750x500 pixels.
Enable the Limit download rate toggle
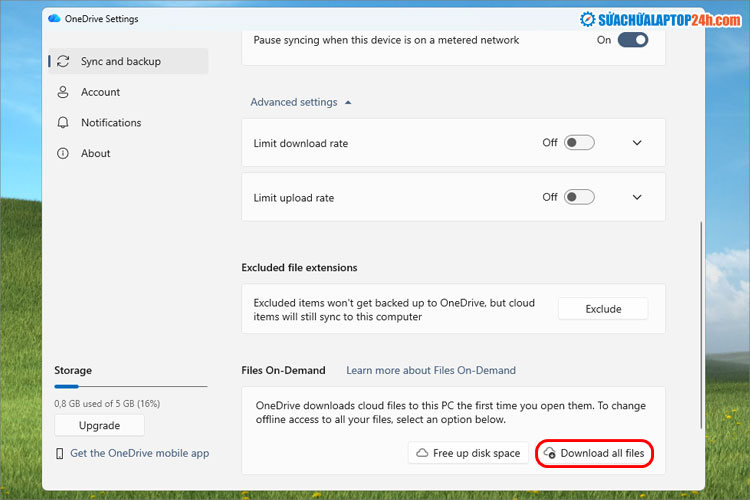coord(579,143)
